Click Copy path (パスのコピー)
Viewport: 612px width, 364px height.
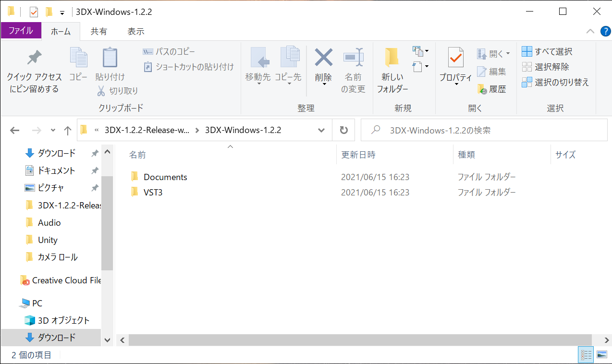169,51
